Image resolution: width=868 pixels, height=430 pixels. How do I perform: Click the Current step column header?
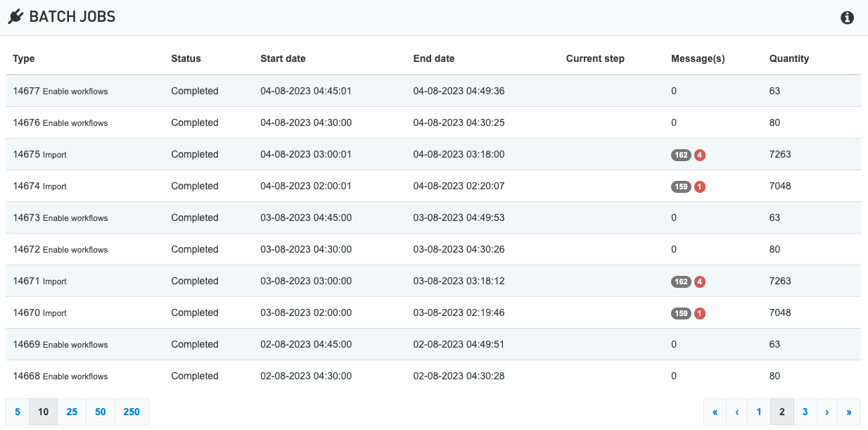pyautogui.click(x=595, y=58)
